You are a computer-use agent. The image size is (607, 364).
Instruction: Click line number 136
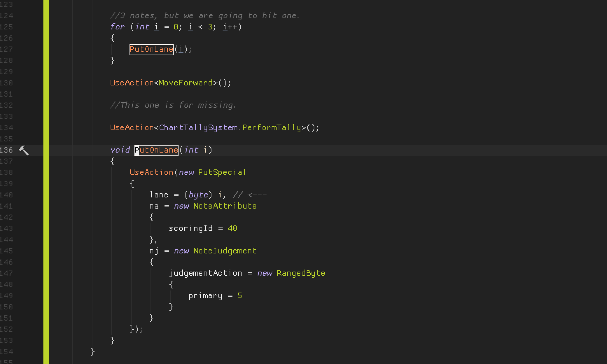click(x=8, y=150)
